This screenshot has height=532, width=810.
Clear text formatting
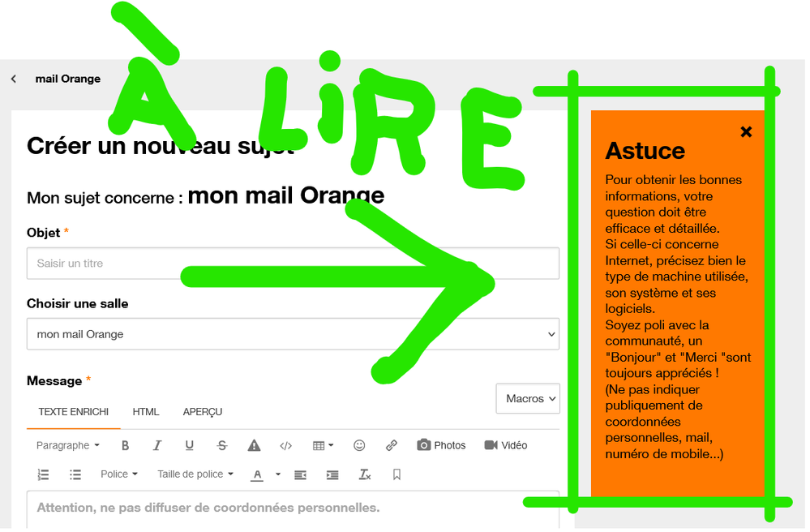point(365,475)
